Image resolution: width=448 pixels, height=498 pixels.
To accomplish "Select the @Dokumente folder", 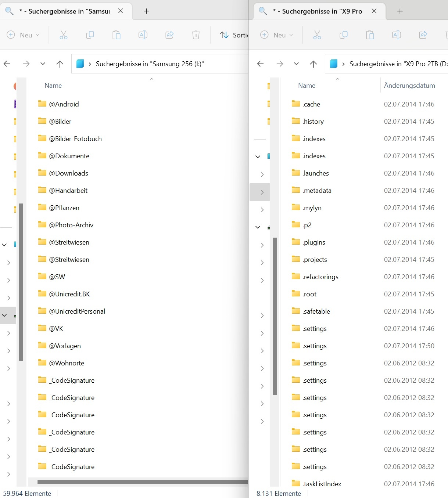I will (69, 156).
